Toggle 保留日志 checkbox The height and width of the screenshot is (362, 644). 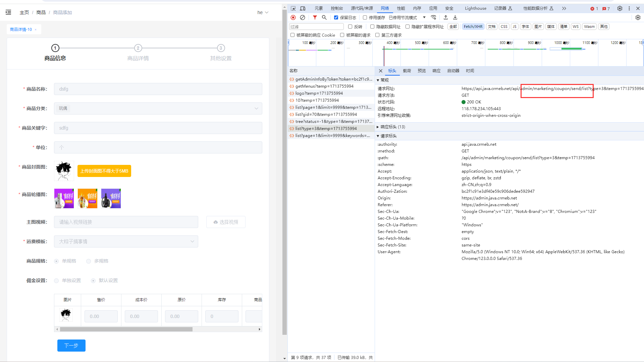[336, 17]
